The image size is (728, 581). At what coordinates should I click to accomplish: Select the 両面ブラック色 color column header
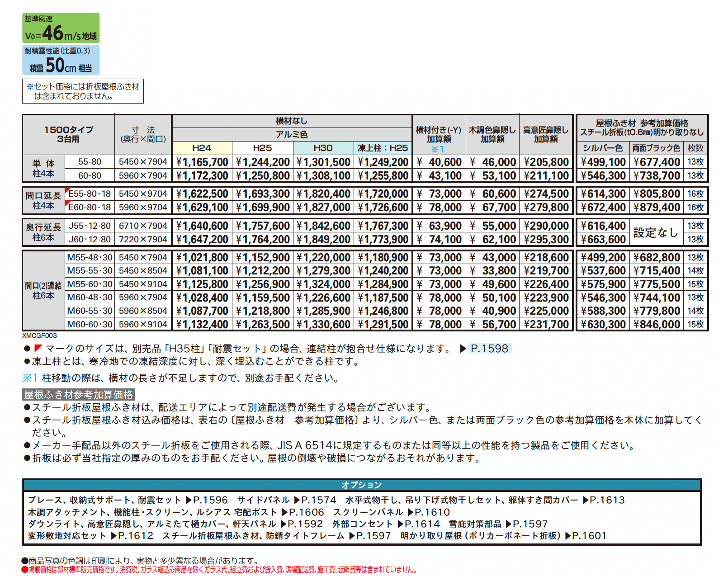(656, 148)
